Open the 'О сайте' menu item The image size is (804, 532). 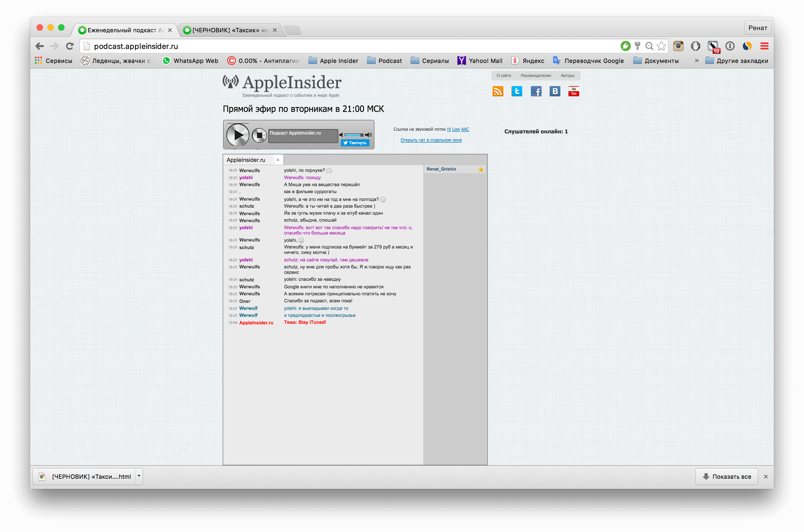pos(504,76)
